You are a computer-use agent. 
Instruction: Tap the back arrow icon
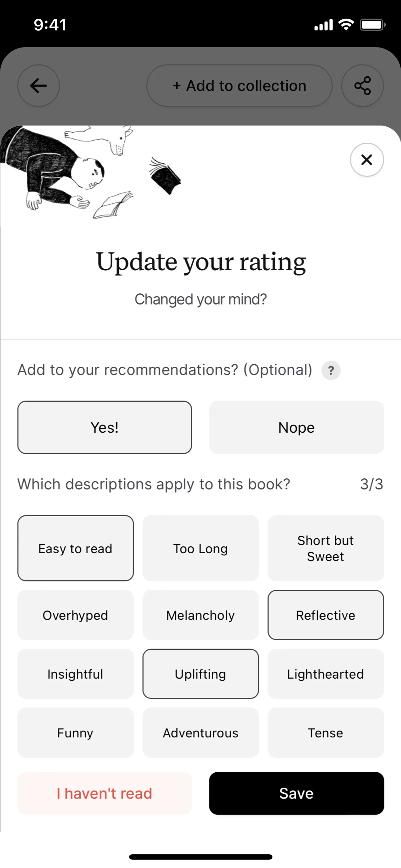point(38,86)
